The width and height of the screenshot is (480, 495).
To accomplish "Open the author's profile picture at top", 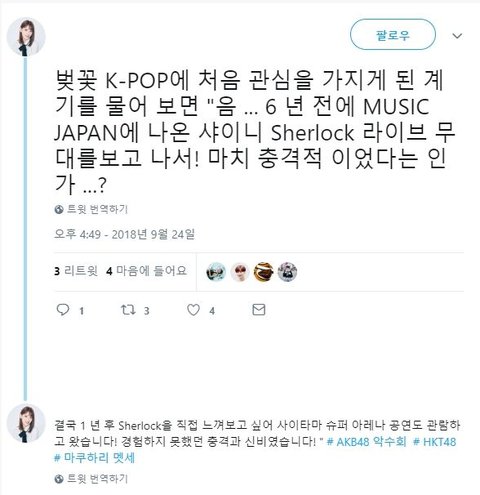I will tap(26, 37).
